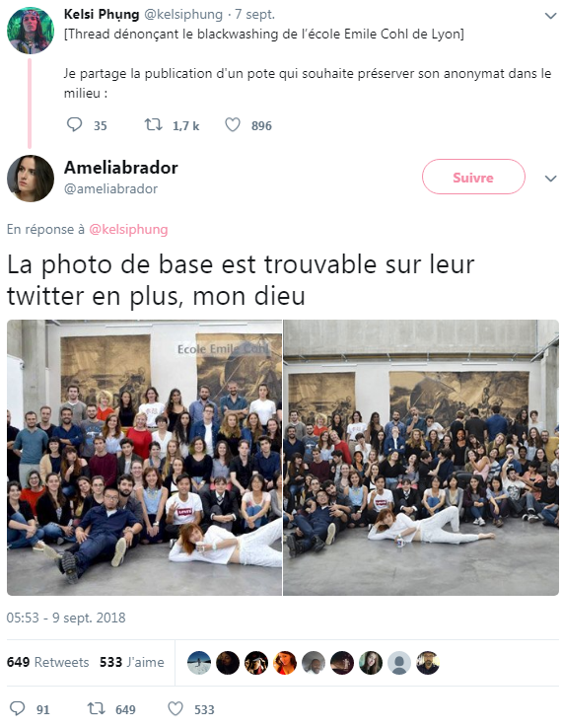The width and height of the screenshot is (562, 728).
Task: Retweet Kelsi Phụng's thread tweet
Action: click(153, 124)
